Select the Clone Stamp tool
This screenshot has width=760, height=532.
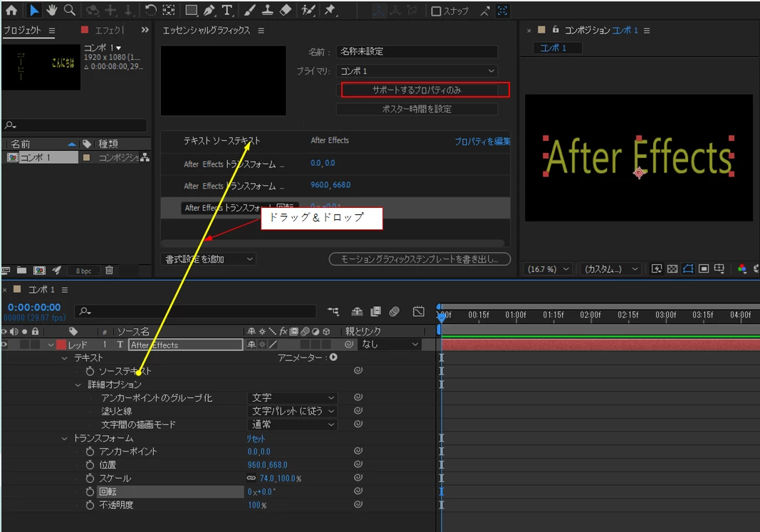(267, 10)
